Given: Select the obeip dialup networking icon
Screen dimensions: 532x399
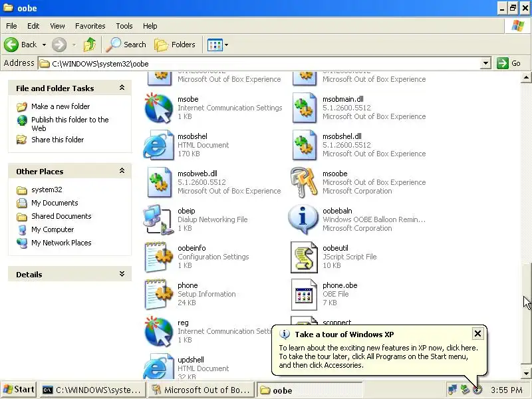Looking at the screenshot, I should (x=158, y=219).
